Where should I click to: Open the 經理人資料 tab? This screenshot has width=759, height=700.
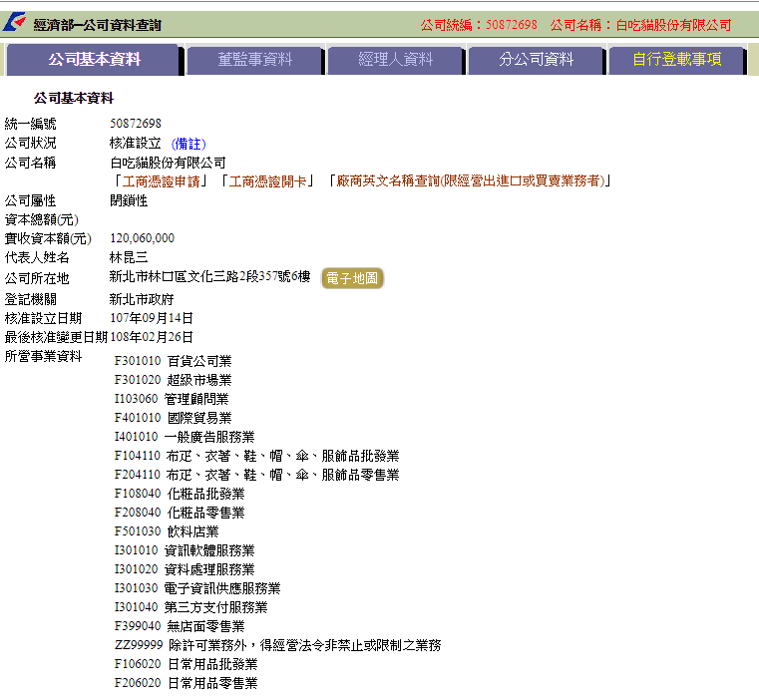tap(396, 60)
